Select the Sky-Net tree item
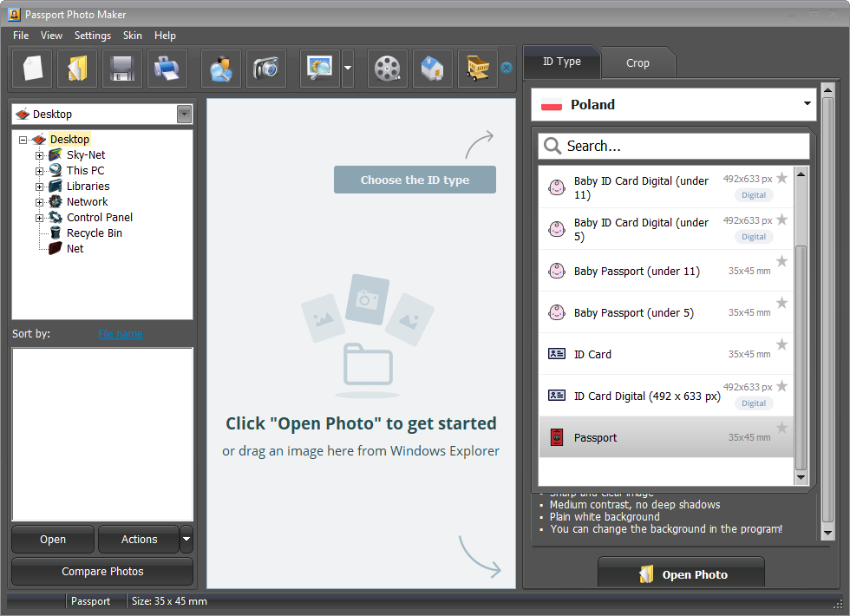 86,155
